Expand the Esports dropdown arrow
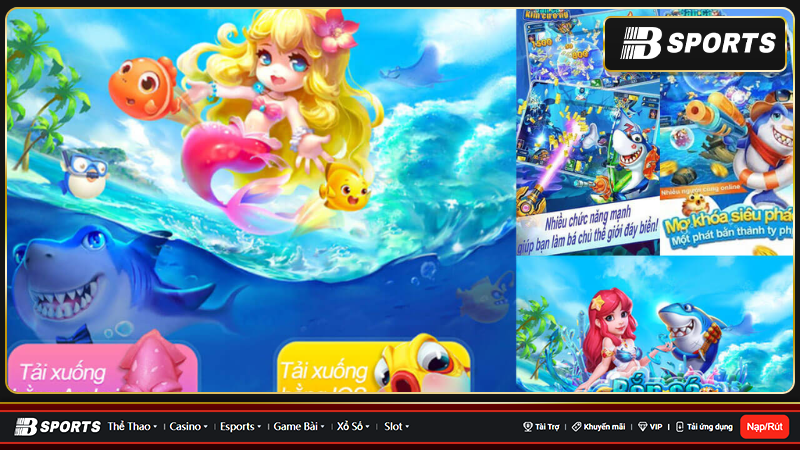 (x=259, y=427)
